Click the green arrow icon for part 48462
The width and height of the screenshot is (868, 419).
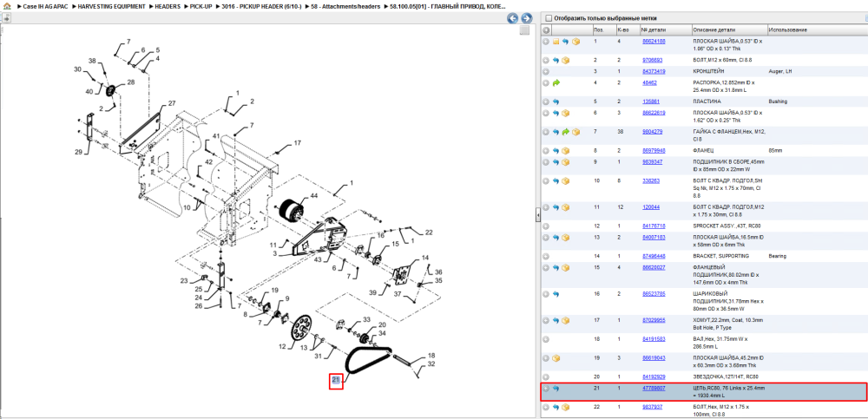(556, 82)
